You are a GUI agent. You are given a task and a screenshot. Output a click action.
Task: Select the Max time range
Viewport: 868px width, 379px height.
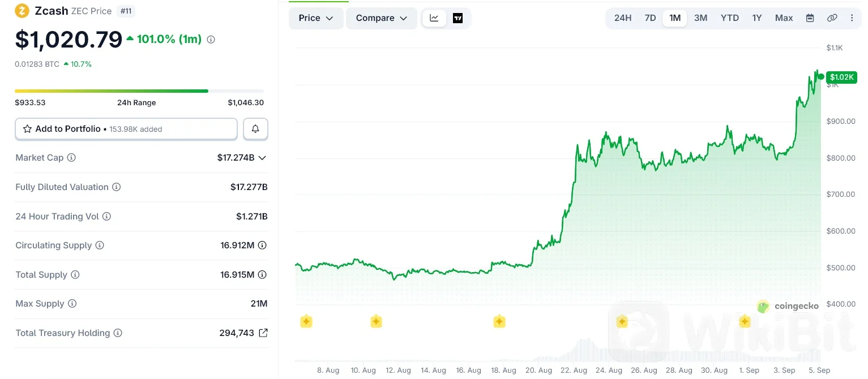click(784, 18)
